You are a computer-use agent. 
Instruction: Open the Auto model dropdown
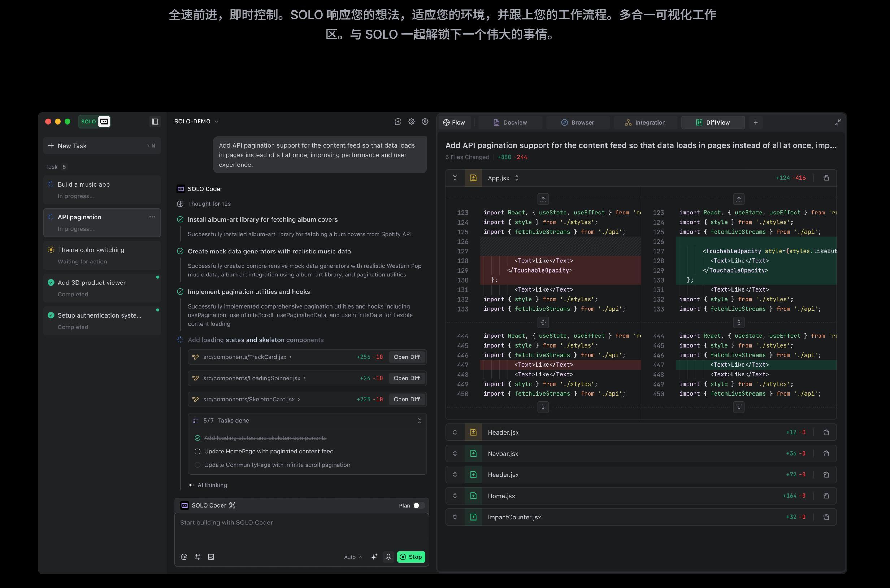point(352,557)
